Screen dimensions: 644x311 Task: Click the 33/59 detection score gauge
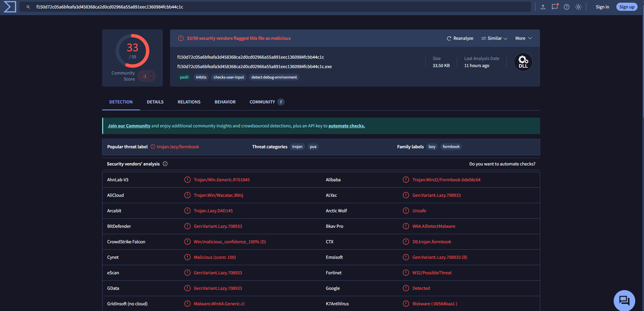coord(133,51)
